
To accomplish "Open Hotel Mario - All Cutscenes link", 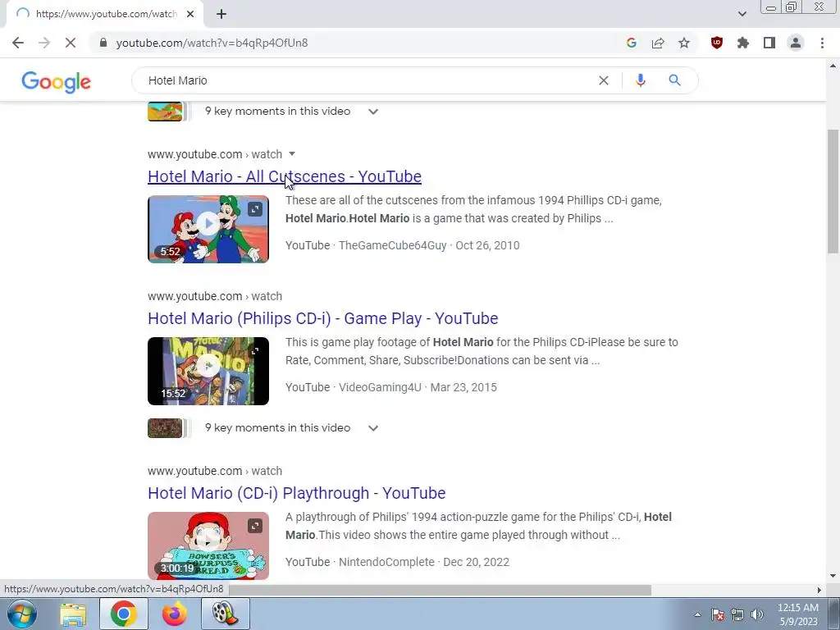I will [x=285, y=176].
